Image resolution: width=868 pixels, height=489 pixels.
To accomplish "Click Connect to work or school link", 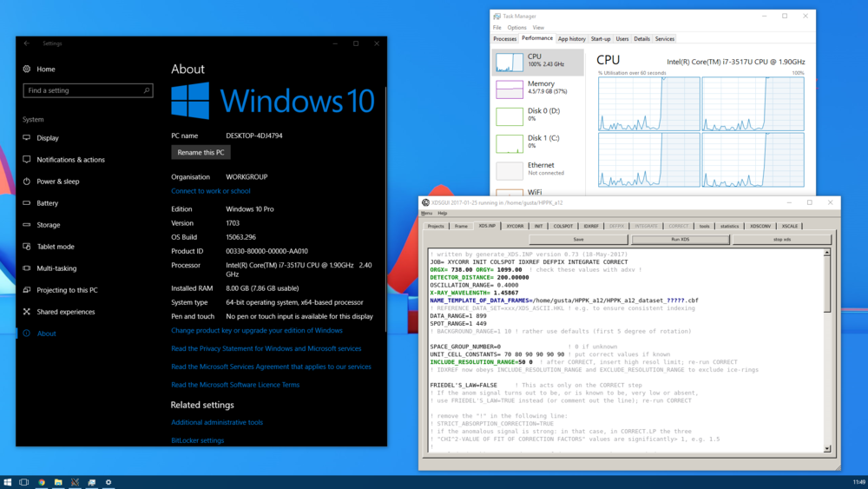I will click(x=210, y=191).
